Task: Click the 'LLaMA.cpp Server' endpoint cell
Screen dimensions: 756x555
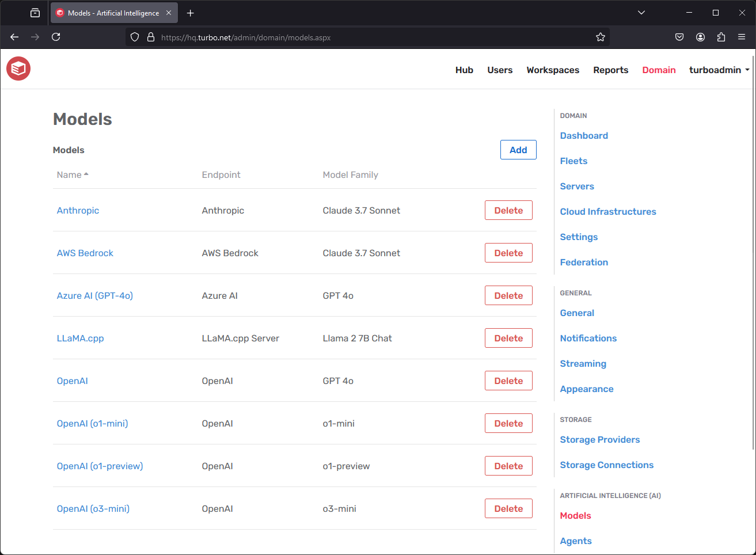Action: (240, 339)
